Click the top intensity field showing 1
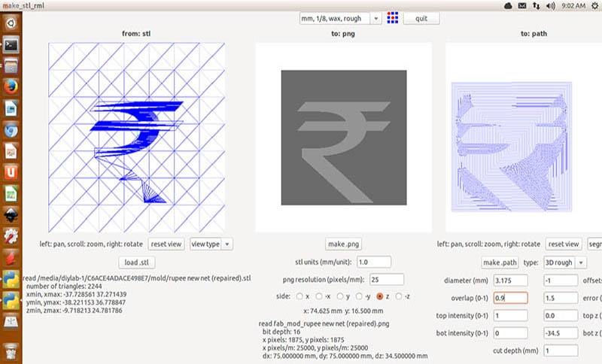 point(511,316)
